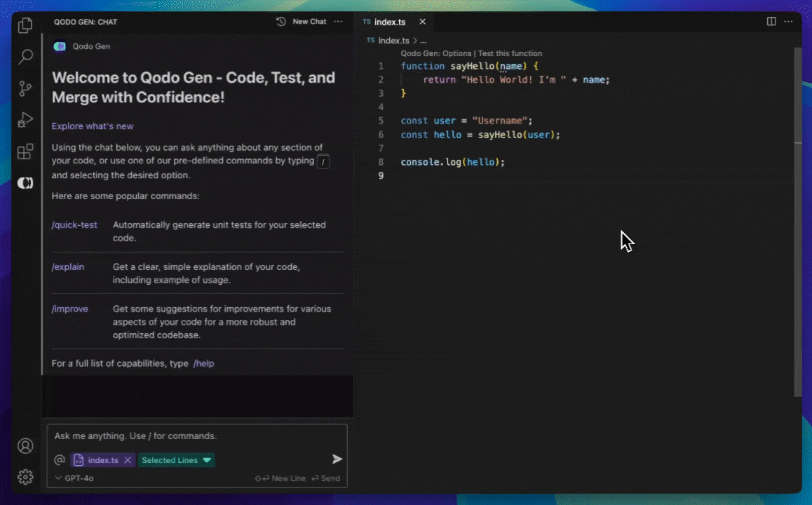The height and width of the screenshot is (505, 812).
Task: Click the "Username" string on line 5
Action: click(x=500, y=121)
